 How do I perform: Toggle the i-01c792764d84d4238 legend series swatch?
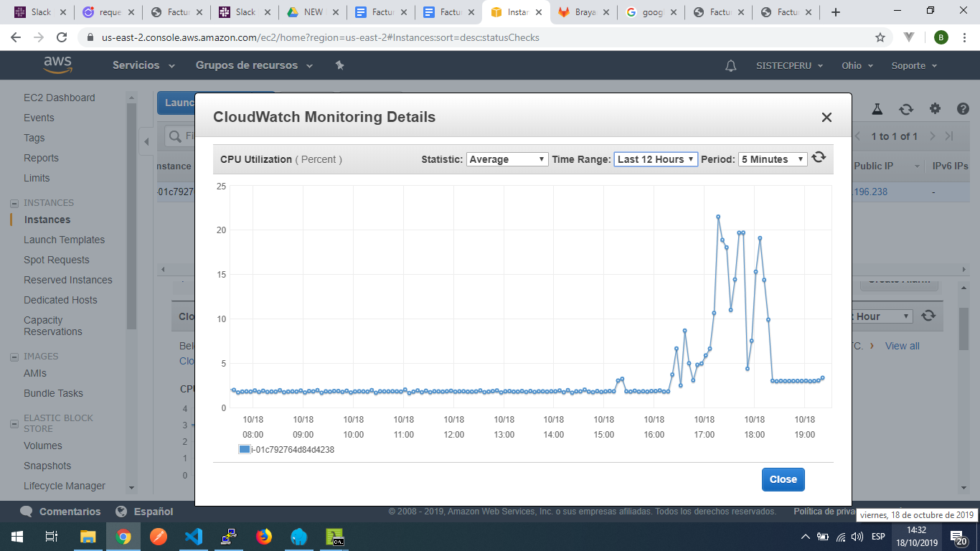click(x=245, y=450)
